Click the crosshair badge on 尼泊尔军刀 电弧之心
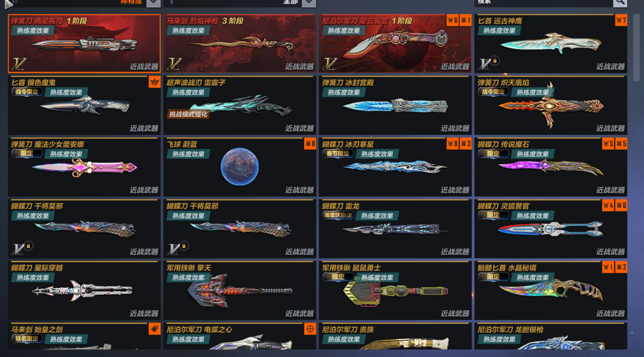Screen dimensions: 644x357 coord(310,328)
